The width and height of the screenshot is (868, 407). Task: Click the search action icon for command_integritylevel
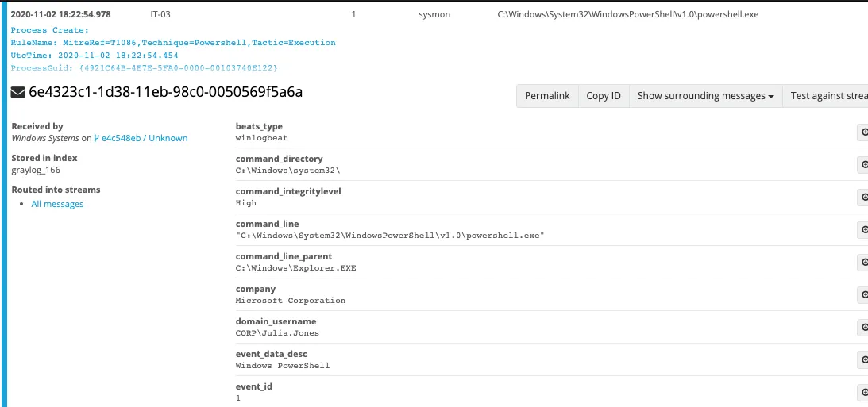862,198
